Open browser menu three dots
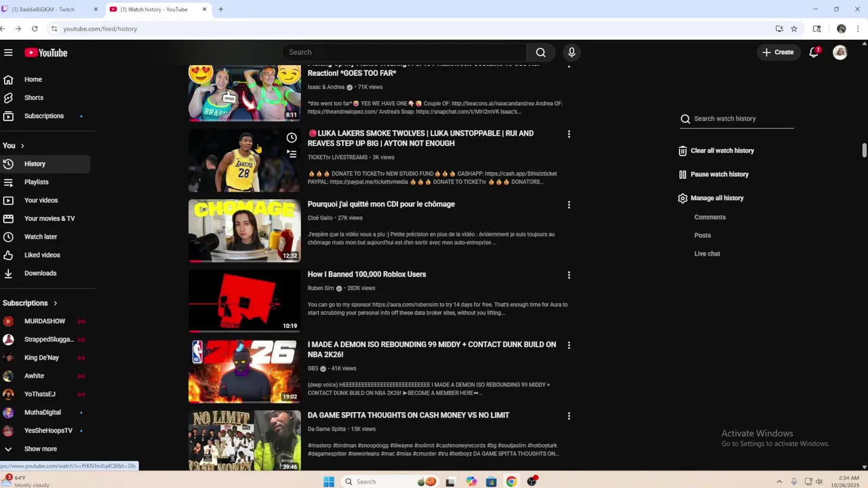This screenshot has width=868, height=488. click(x=859, y=29)
